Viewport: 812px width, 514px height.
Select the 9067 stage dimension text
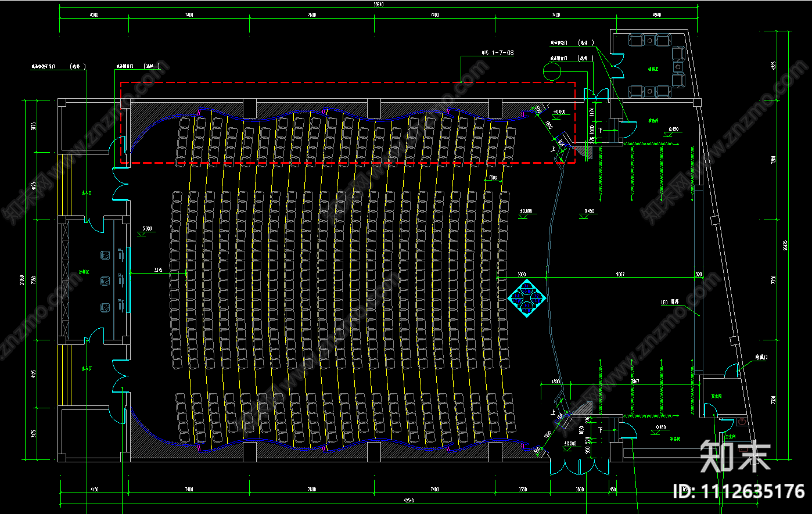tap(620, 274)
